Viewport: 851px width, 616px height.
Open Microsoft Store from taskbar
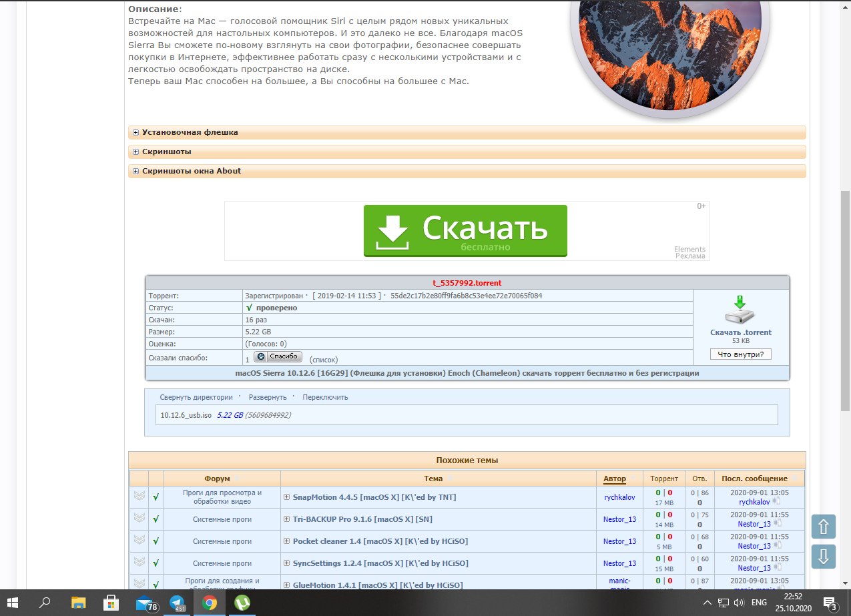click(x=111, y=603)
